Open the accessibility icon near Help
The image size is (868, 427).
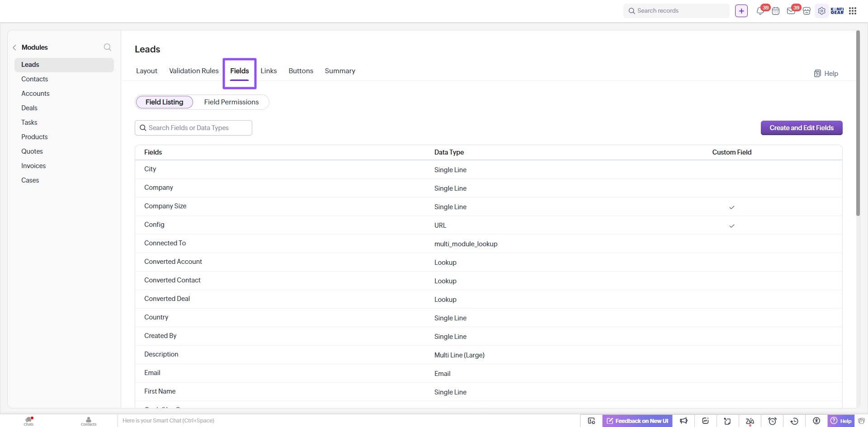(816, 420)
